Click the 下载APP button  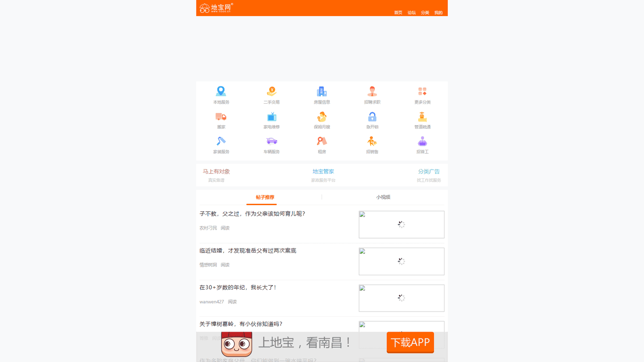(410, 342)
